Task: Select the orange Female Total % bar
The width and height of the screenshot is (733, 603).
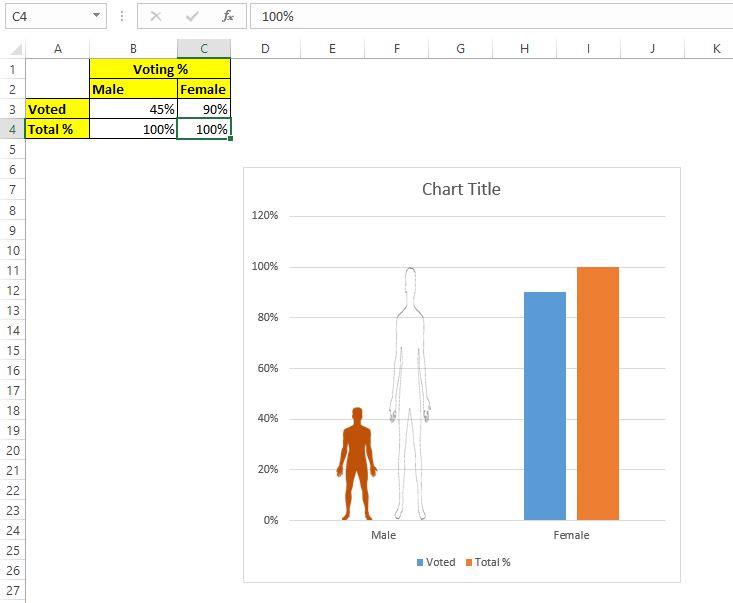Action: 597,394
